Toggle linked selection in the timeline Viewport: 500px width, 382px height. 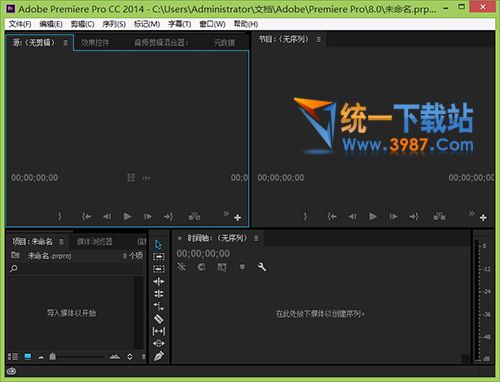click(x=222, y=267)
